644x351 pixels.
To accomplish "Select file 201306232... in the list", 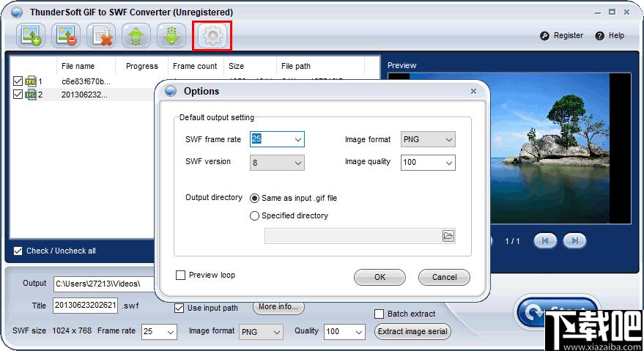I will click(84, 95).
